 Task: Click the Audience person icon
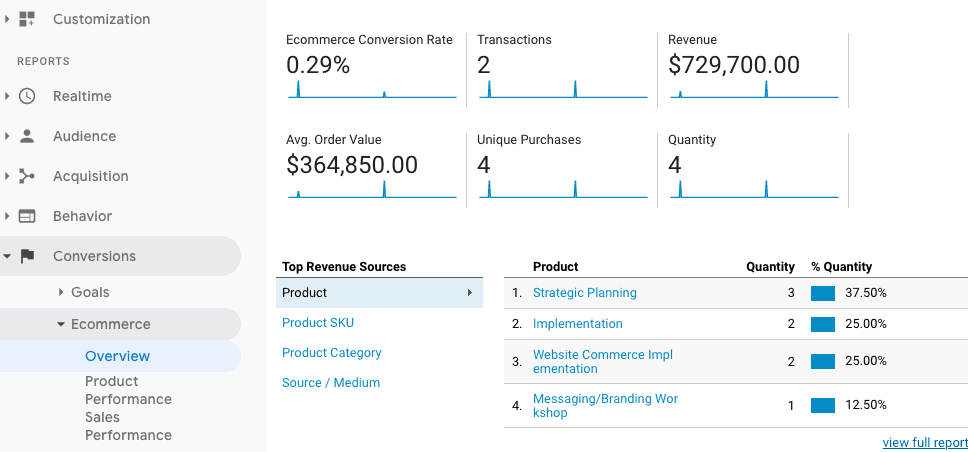point(27,136)
